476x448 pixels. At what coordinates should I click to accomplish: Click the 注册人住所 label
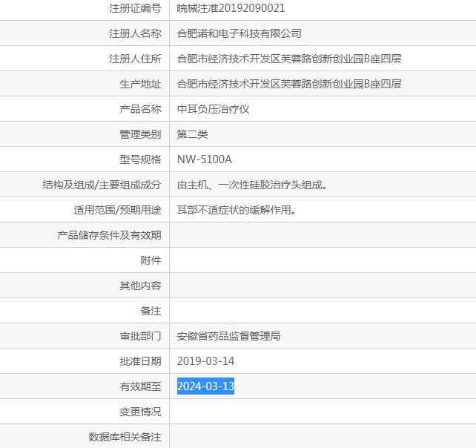tap(135, 59)
